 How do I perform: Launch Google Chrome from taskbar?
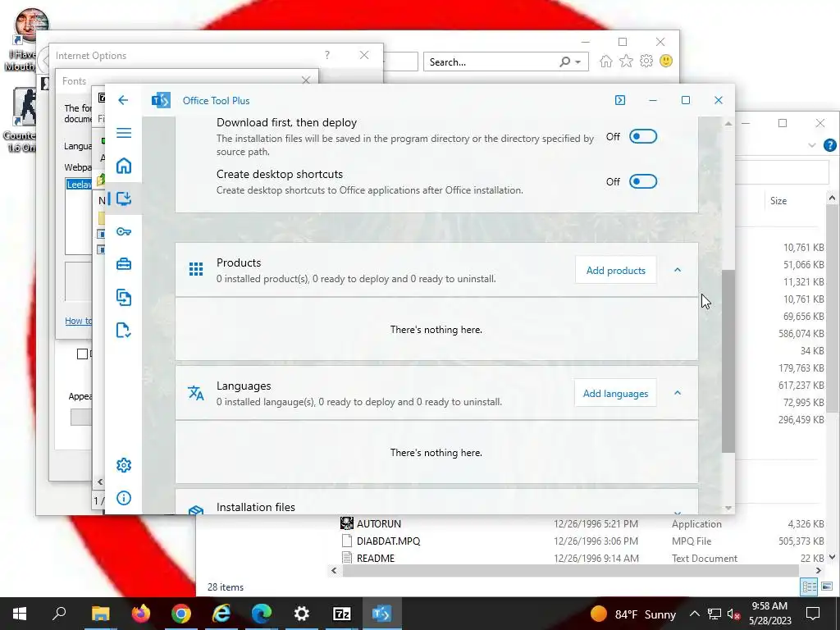(x=181, y=614)
